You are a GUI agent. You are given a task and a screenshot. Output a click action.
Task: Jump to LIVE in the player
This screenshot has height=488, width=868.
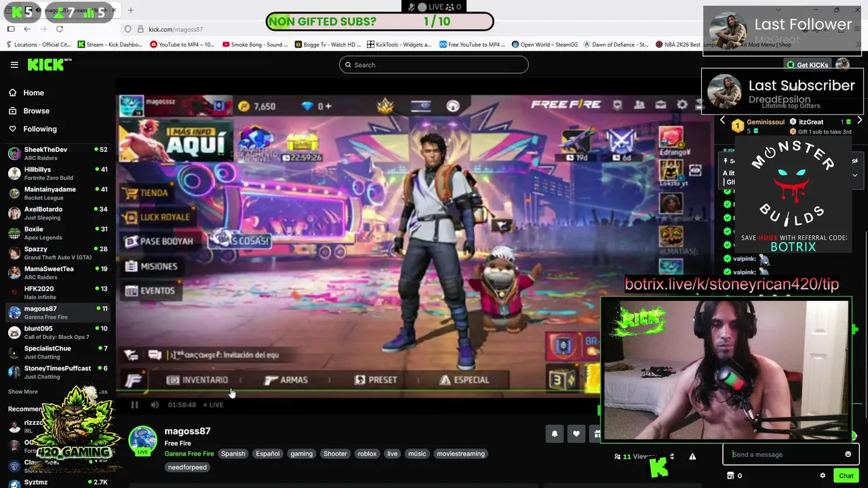(x=214, y=405)
